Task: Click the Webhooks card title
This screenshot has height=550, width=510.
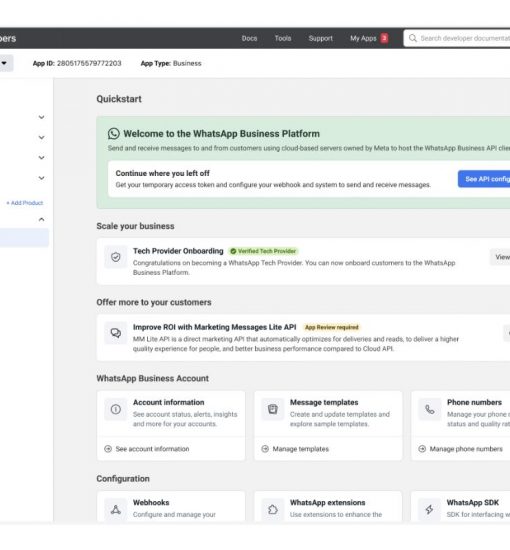Action: click(x=151, y=503)
